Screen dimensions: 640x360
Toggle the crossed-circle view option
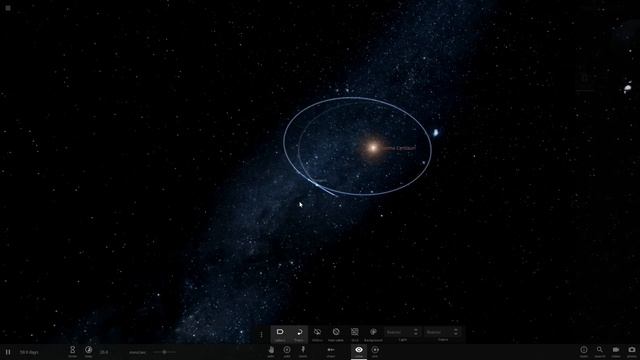point(336,334)
